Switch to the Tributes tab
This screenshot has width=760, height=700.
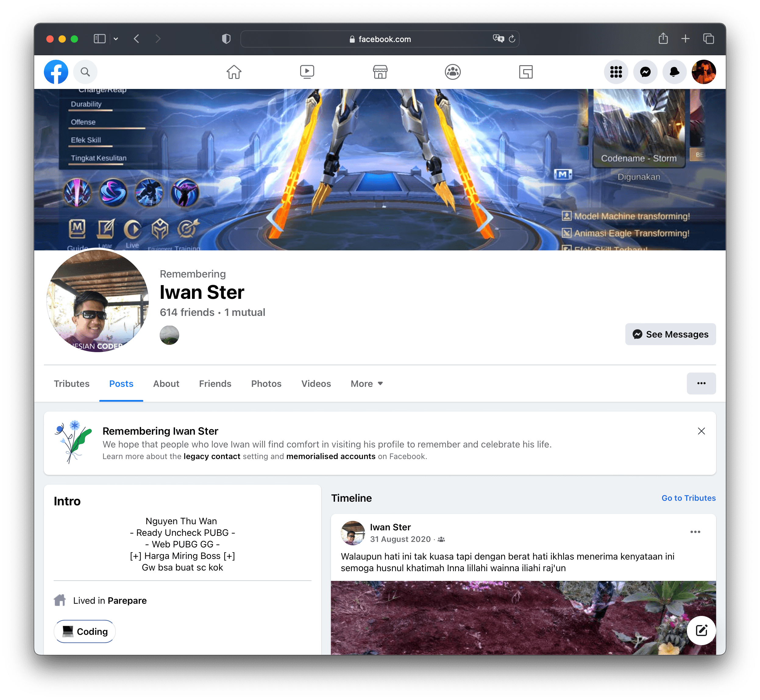click(x=72, y=384)
